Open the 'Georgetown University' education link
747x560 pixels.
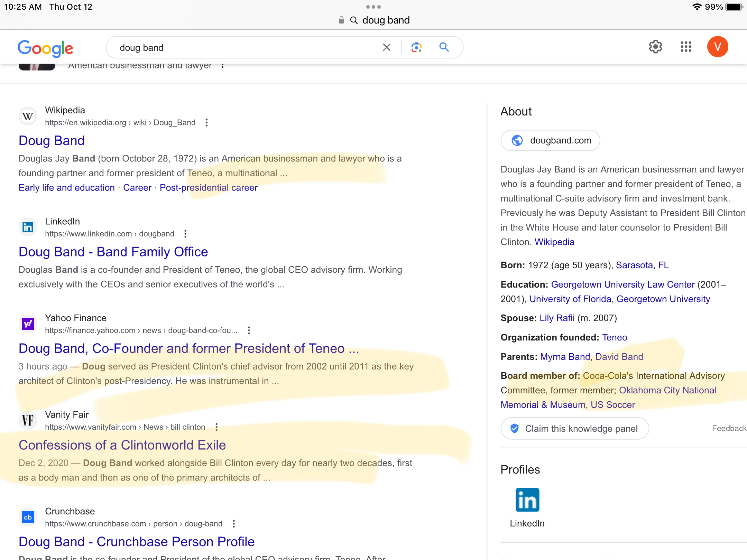663,299
